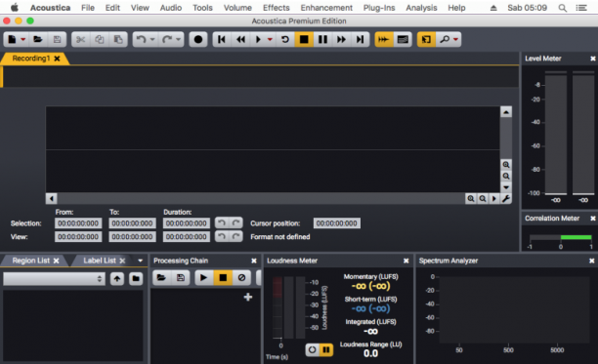This screenshot has width=598, height=364.
Task: Click the Undo arrow in main toolbar
Action: coord(141,39)
